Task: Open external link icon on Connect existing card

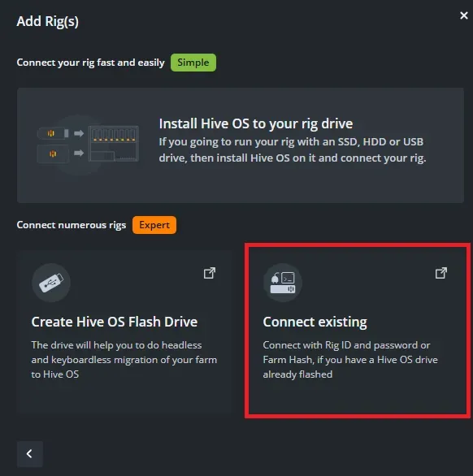Action: [x=441, y=273]
